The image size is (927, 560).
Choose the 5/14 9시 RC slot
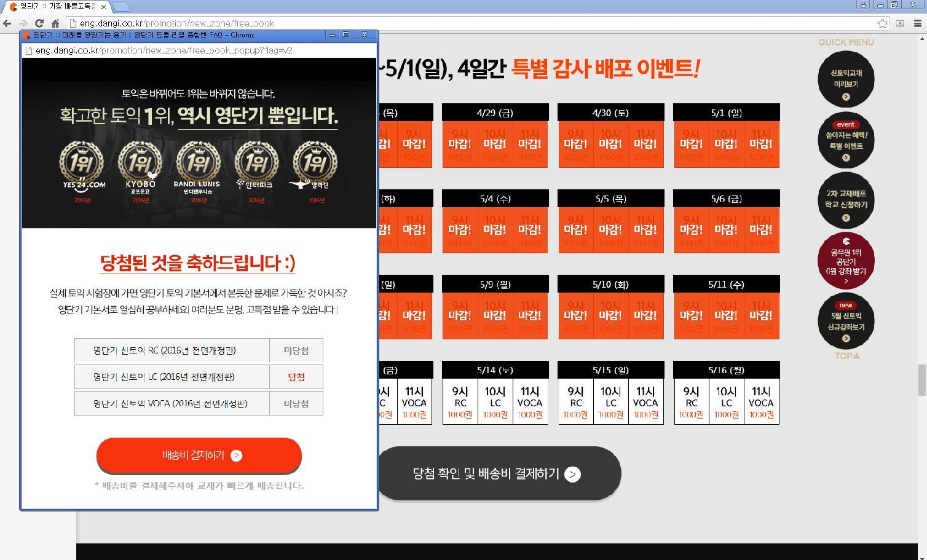[460, 401]
